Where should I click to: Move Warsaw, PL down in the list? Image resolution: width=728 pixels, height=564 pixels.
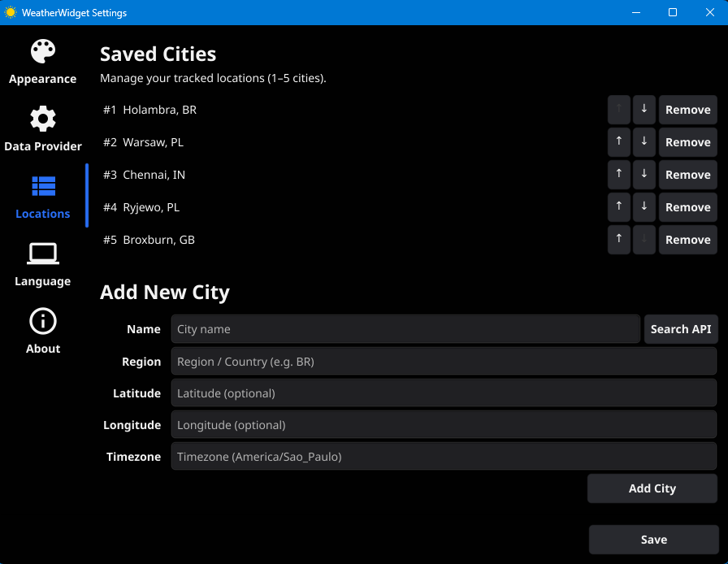(x=644, y=142)
